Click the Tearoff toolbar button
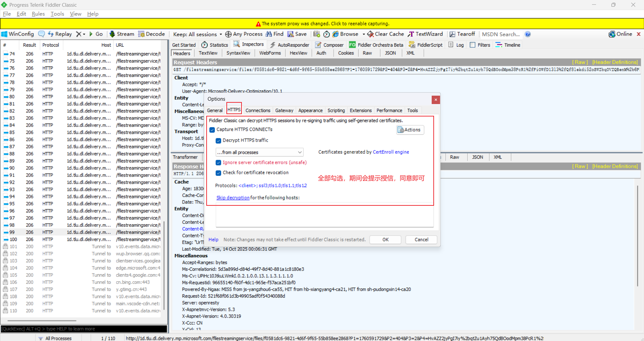644x341 pixels. (x=462, y=34)
